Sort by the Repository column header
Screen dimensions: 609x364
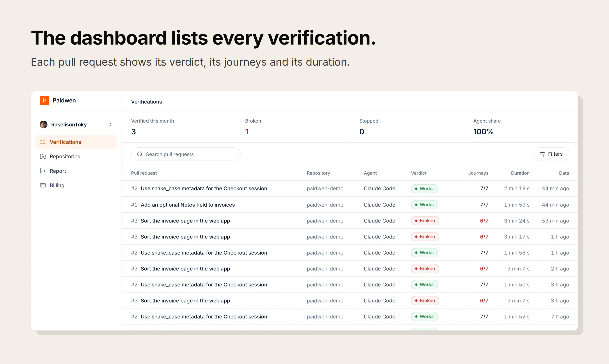[318, 173]
